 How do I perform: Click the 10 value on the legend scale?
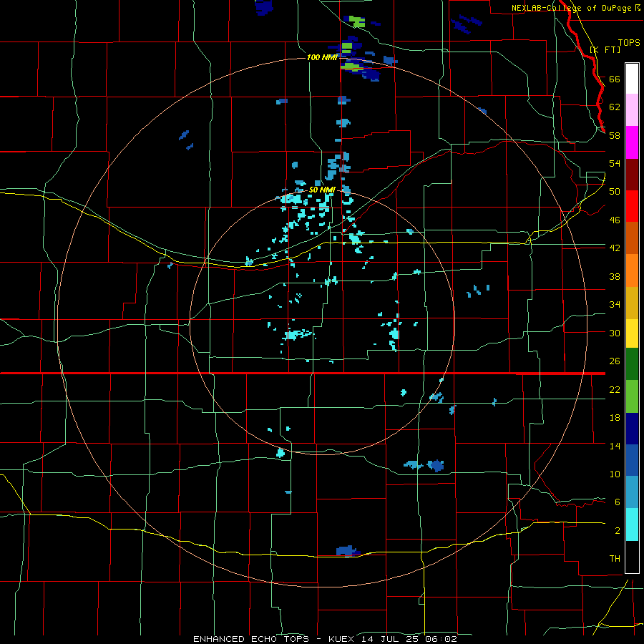[615, 474]
